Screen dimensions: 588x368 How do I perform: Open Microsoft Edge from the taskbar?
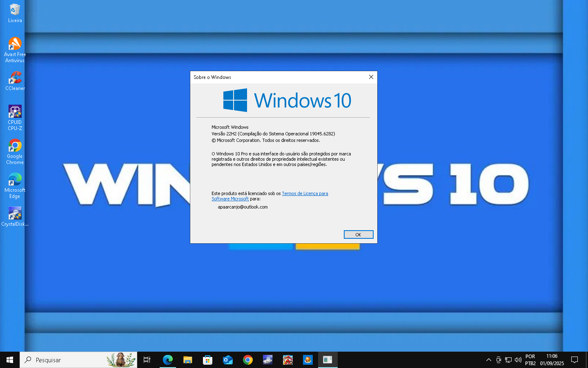tap(167, 360)
